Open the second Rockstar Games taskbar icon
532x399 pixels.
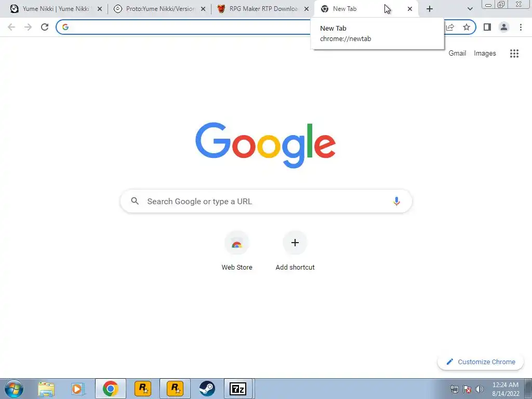pyautogui.click(x=175, y=389)
